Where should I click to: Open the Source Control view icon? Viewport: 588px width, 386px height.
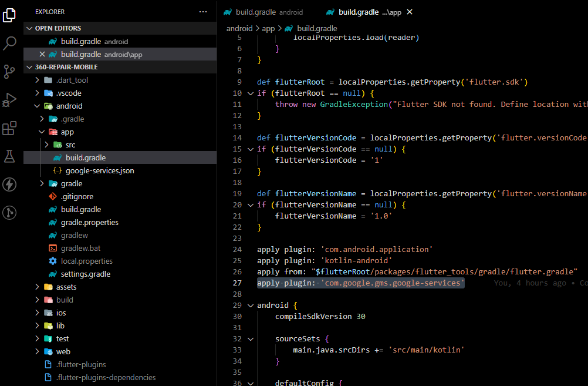(x=9, y=72)
